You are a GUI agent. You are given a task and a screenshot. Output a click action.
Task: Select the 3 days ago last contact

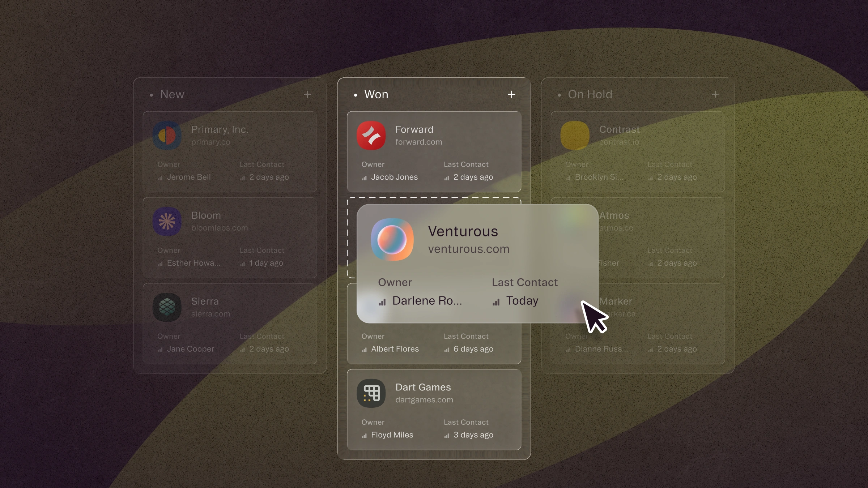(x=473, y=435)
